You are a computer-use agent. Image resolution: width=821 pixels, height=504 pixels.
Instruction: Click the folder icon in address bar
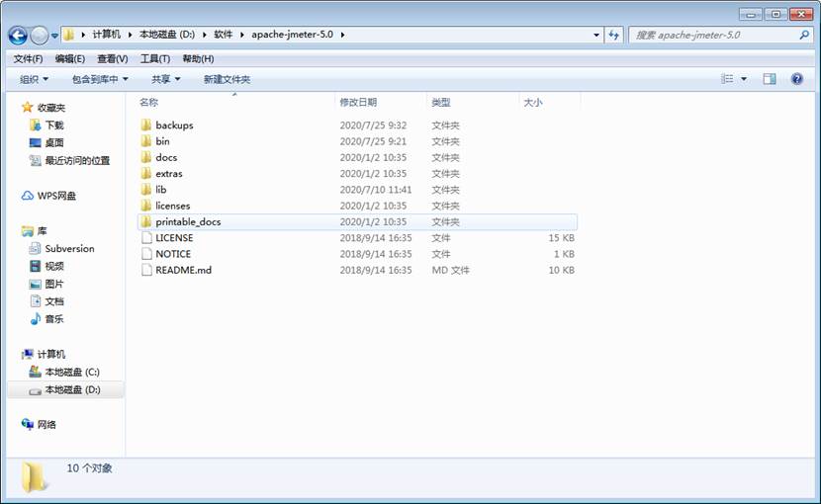pos(68,35)
